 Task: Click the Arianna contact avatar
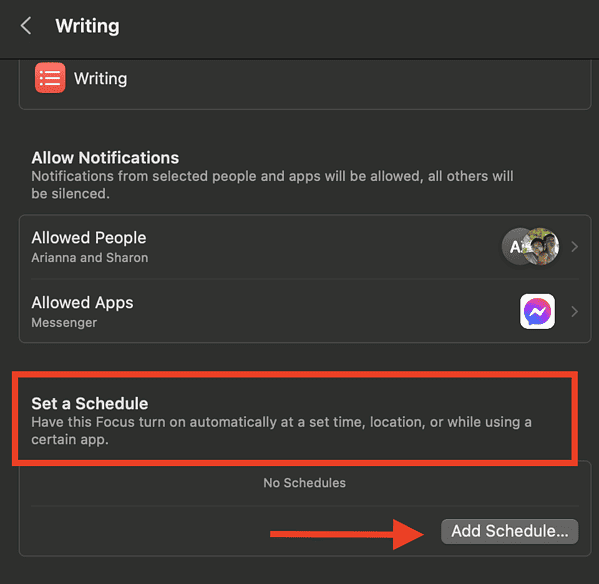(515, 246)
